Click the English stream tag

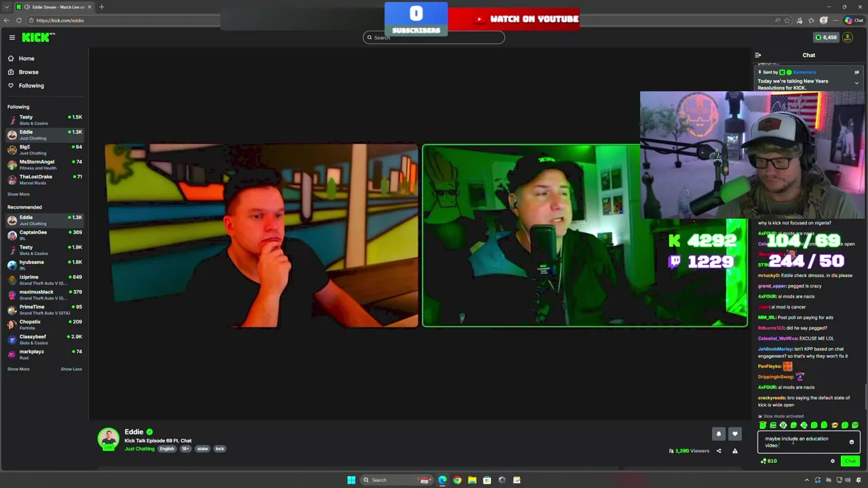click(167, 449)
